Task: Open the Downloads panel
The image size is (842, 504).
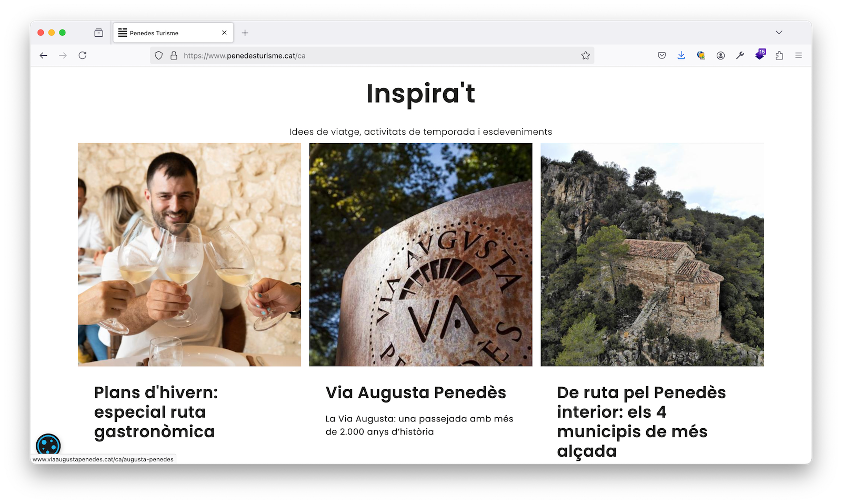Action: (681, 55)
